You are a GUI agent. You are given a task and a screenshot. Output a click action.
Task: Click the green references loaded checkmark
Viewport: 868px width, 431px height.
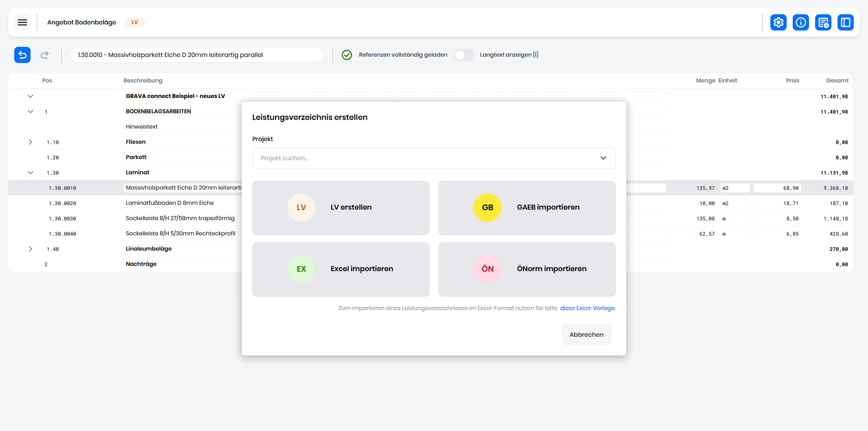click(347, 55)
